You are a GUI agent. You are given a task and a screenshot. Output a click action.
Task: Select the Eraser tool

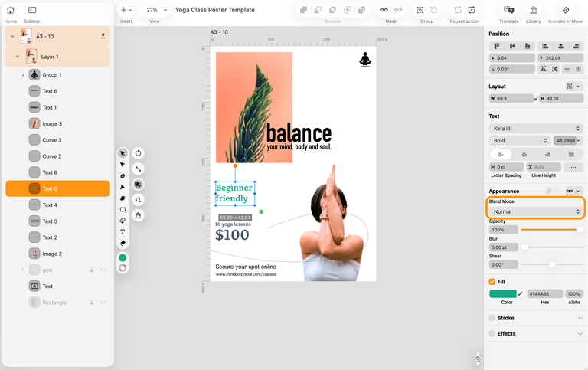pyautogui.click(x=122, y=243)
